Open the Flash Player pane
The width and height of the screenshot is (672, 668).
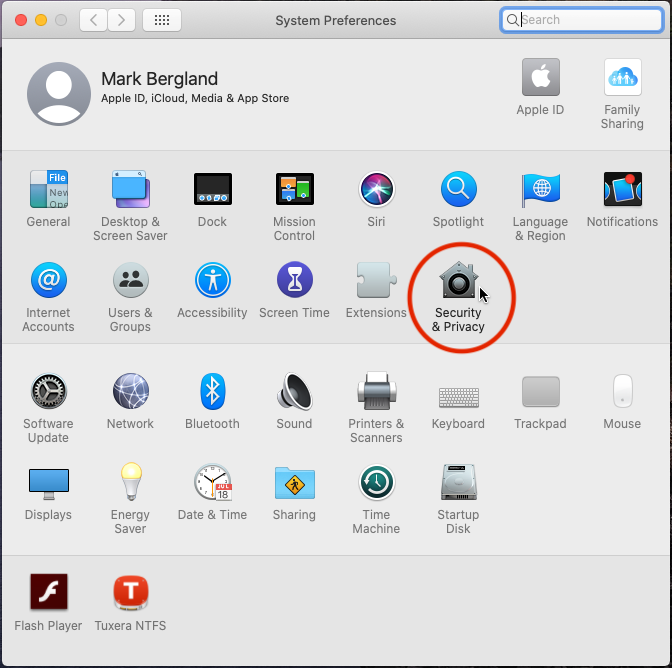click(48, 592)
